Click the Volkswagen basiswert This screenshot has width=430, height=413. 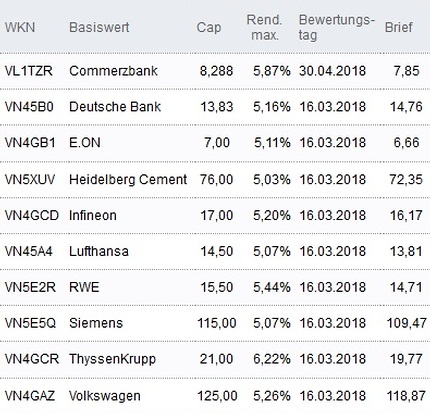(x=105, y=396)
